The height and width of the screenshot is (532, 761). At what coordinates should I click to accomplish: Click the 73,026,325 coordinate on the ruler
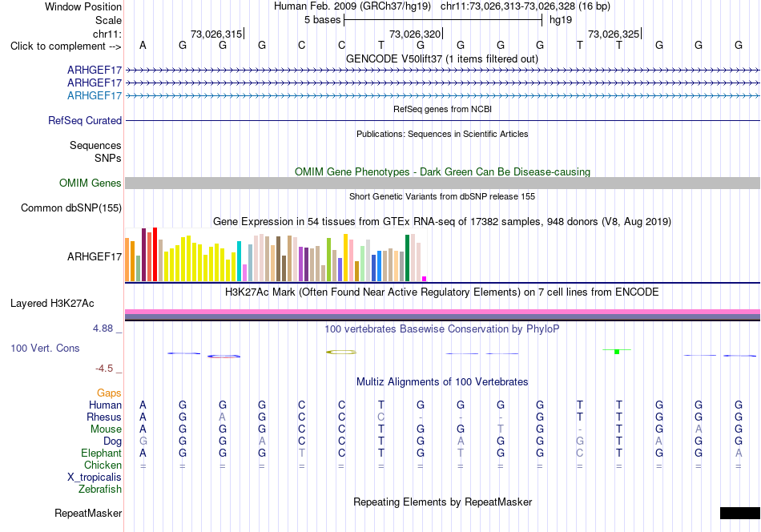tap(614, 34)
